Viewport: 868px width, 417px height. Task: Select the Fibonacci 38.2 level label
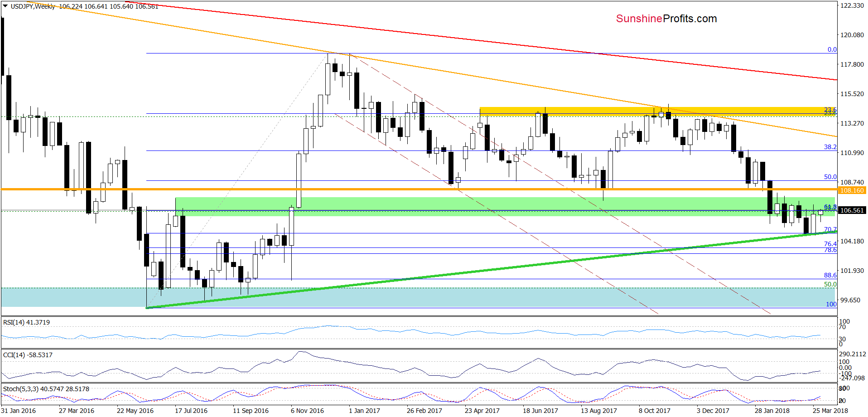click(x=830, y=147)
